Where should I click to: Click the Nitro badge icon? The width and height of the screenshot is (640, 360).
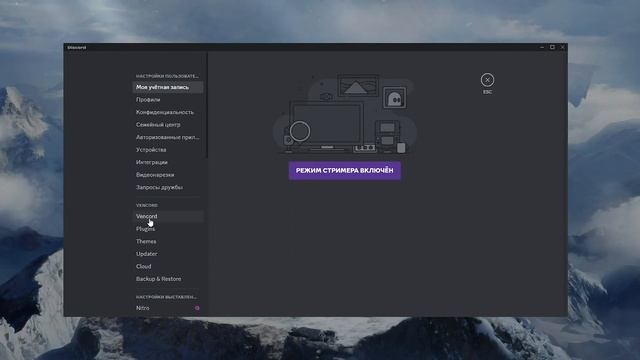[x=197, y=308]
